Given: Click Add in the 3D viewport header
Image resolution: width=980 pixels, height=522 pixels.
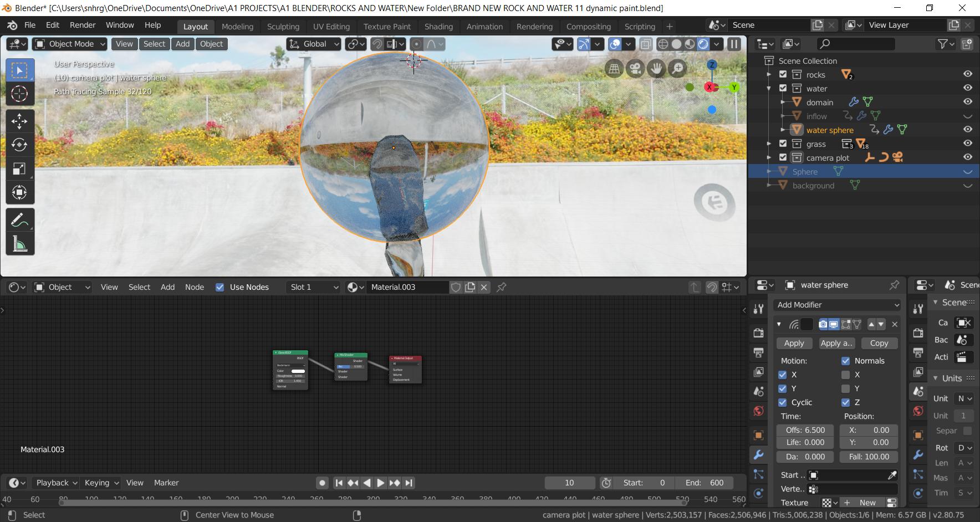Looking at the screenshot, I should 182,44.
